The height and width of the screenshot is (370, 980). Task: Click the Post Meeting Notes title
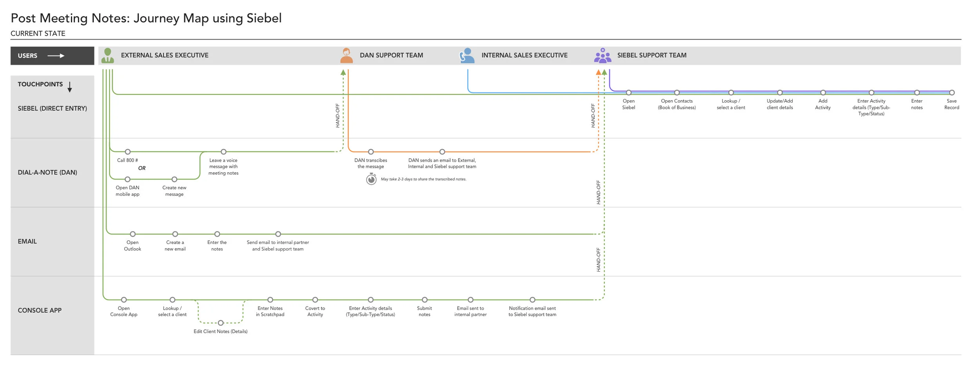tap(146, 18)
